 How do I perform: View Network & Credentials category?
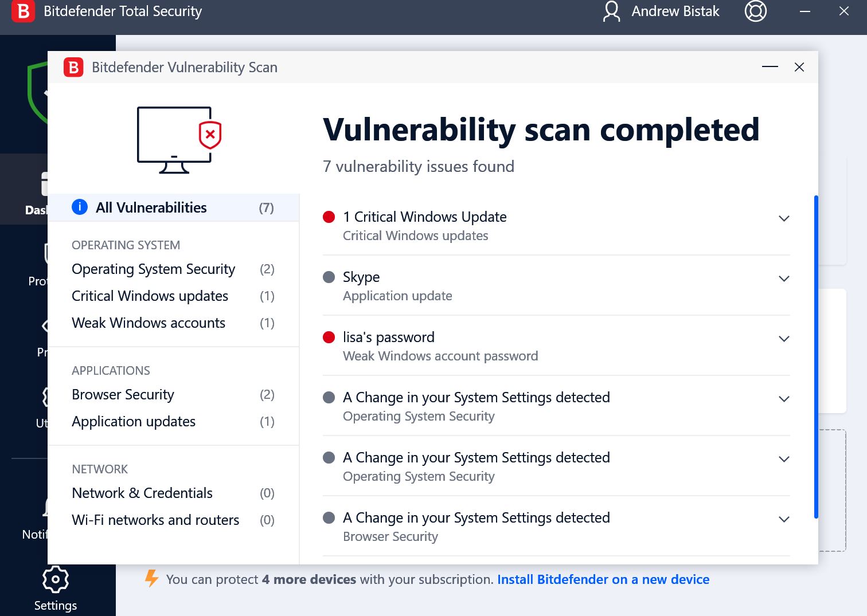point(173,493)
